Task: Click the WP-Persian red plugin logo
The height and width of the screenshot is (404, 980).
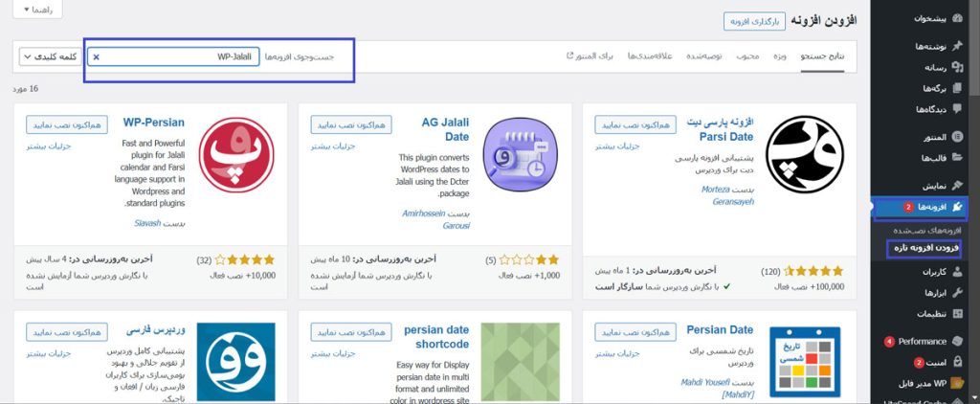Action: coord(236,154)
